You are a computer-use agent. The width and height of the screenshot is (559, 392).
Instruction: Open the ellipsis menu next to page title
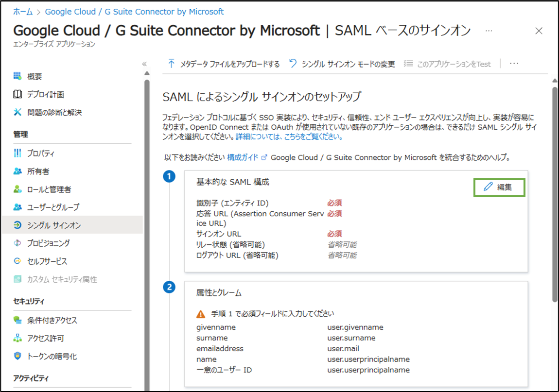pyautogui.click(x=489, y=31)
